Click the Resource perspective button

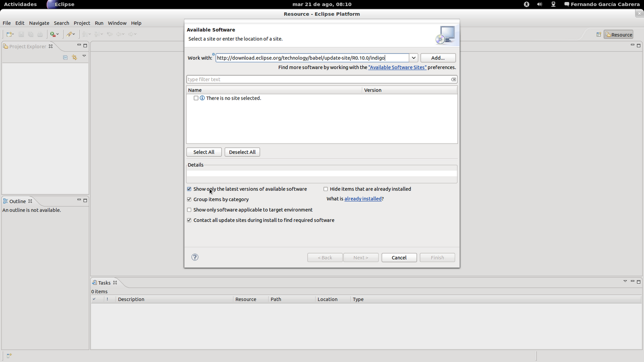pyautogui.click(x=619, y=35)
